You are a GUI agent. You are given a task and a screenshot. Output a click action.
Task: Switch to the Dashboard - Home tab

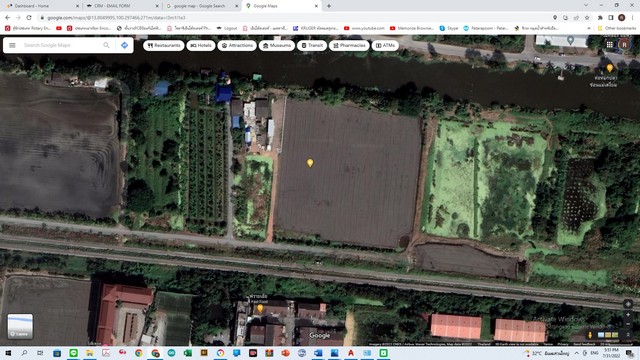(42, 6)
